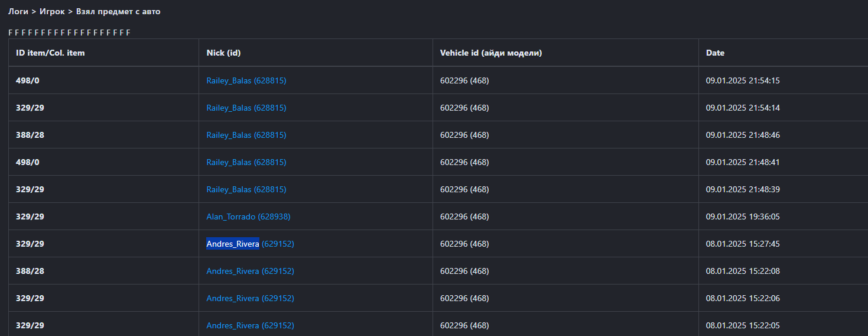
Task: Open Andres_Rivera link in the 15:22:08 row
Action: click(250, 271)
